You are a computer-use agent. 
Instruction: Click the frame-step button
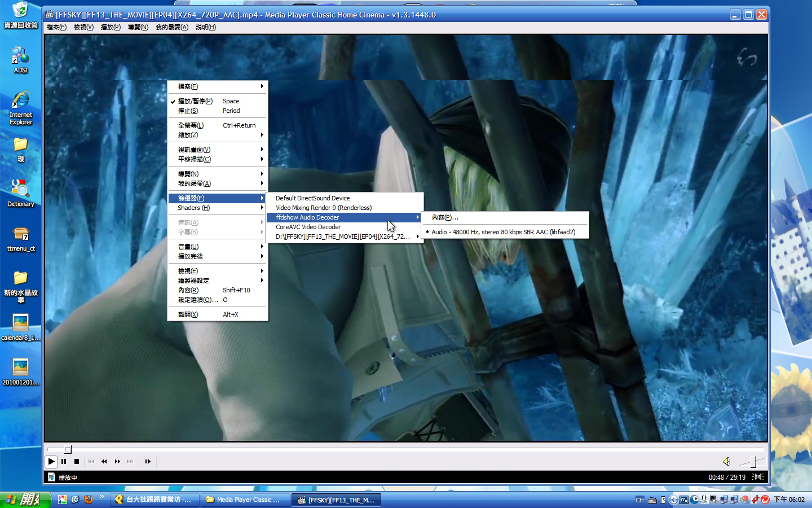[148, 461]
